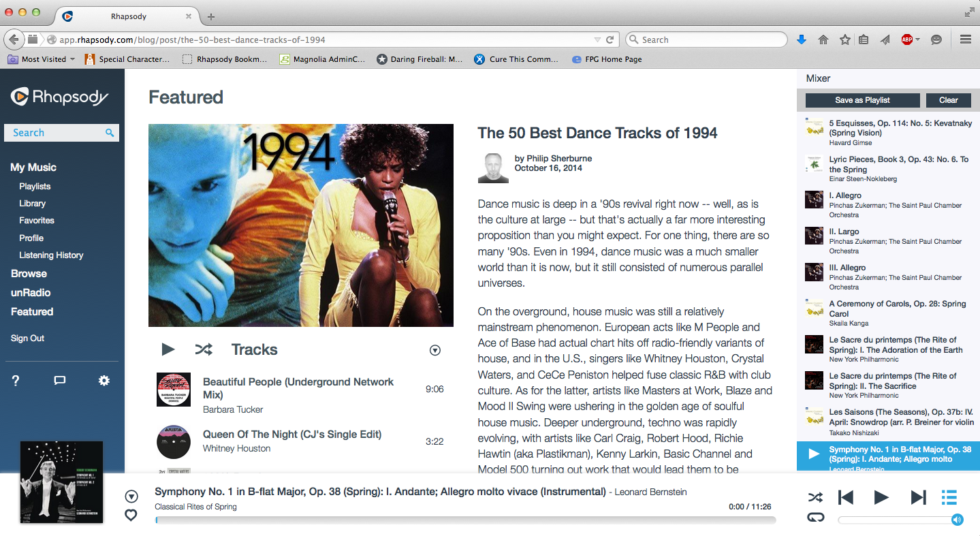This screenshot has width=980, height=536.
Task: Skip to next track in player
Action: point(918,498)
